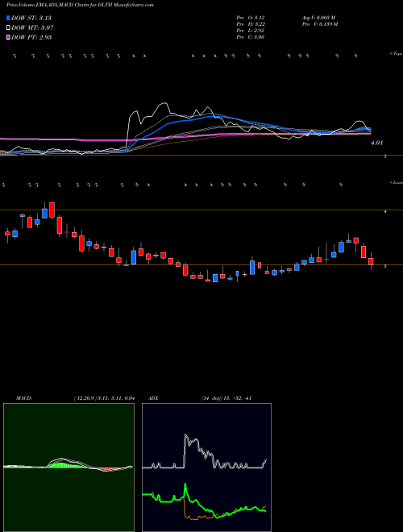Select the 'DOW MT: 3.07' legend label
The width and height of the screenshot is (403, 532).
pyautogui.click(x=32, y=28)
